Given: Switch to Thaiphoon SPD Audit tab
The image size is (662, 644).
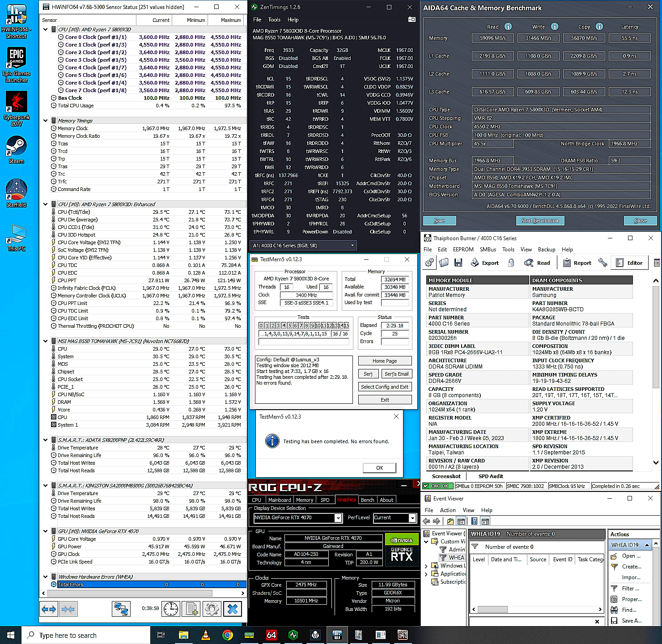Looking at the screenshot, I should 491,476.
